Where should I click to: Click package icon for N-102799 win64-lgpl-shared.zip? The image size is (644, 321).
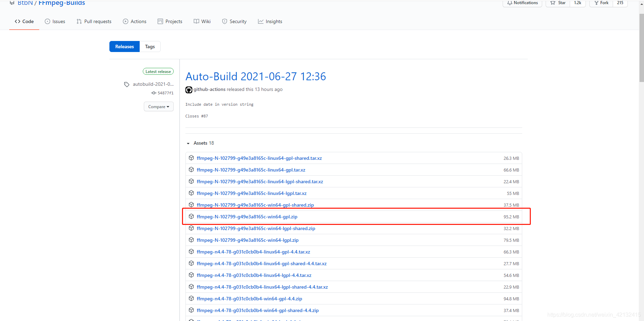191,228
